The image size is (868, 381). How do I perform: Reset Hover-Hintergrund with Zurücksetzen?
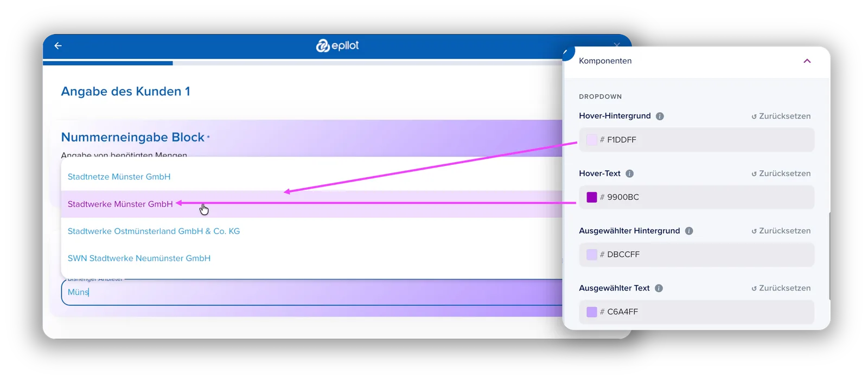pyautogui.click(x=781, y=116)
